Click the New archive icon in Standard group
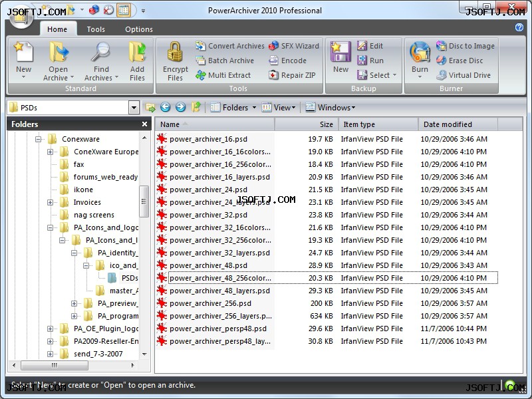This screenshot has height=399, width=532. (23, 52)
